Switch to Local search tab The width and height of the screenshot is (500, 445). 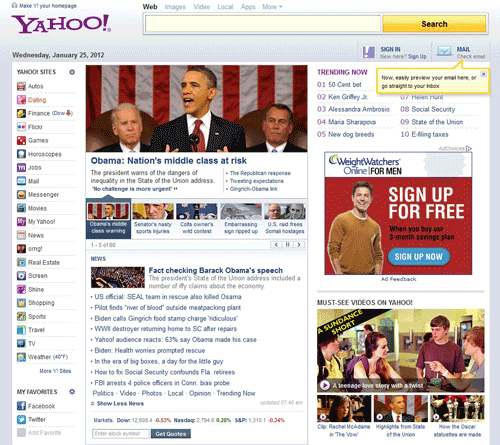[225, 7]
